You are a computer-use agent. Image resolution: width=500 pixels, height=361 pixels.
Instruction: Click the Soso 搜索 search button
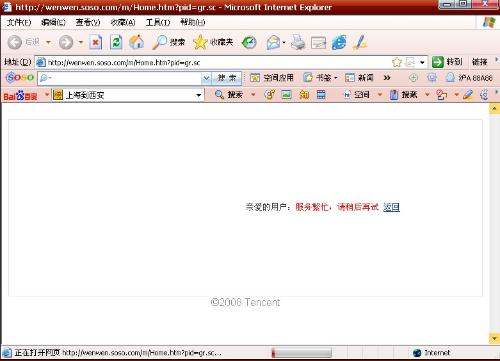tap(227, 78)
